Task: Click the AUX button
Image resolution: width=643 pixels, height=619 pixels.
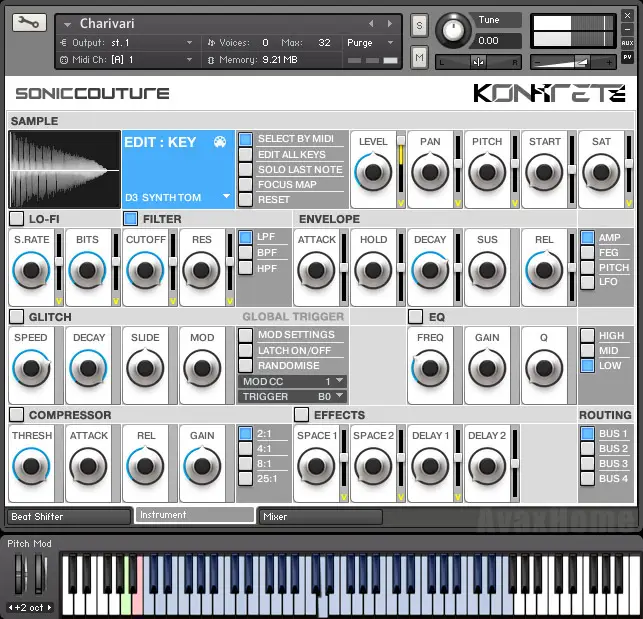Action: (x=627, y=43)
